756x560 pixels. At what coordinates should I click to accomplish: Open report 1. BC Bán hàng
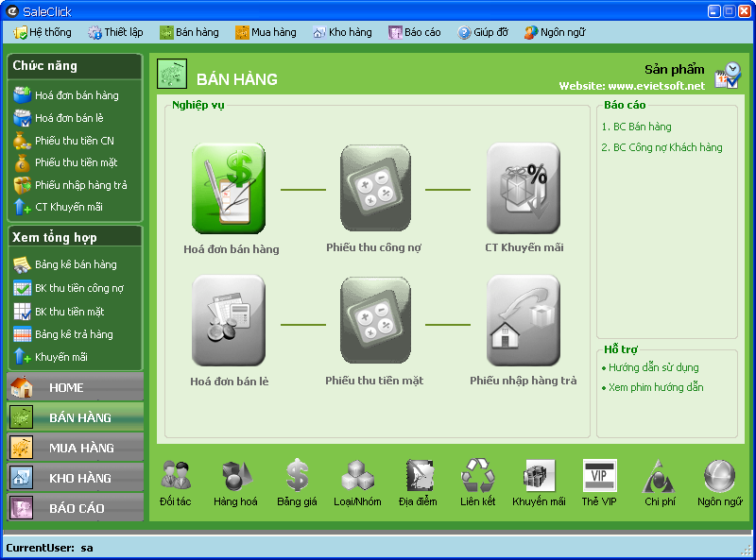636,127
